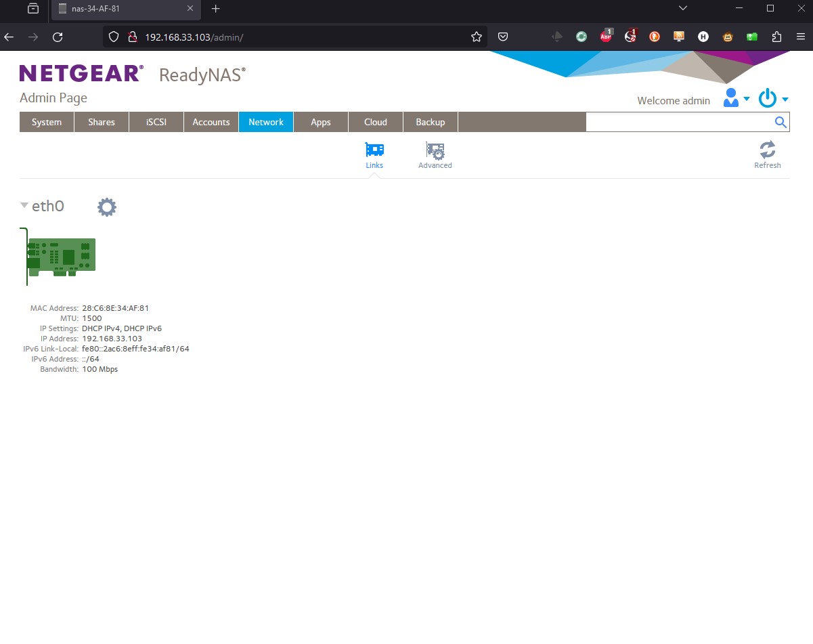Expand the power icon dropdown arrow

click(x=785, y=100)
